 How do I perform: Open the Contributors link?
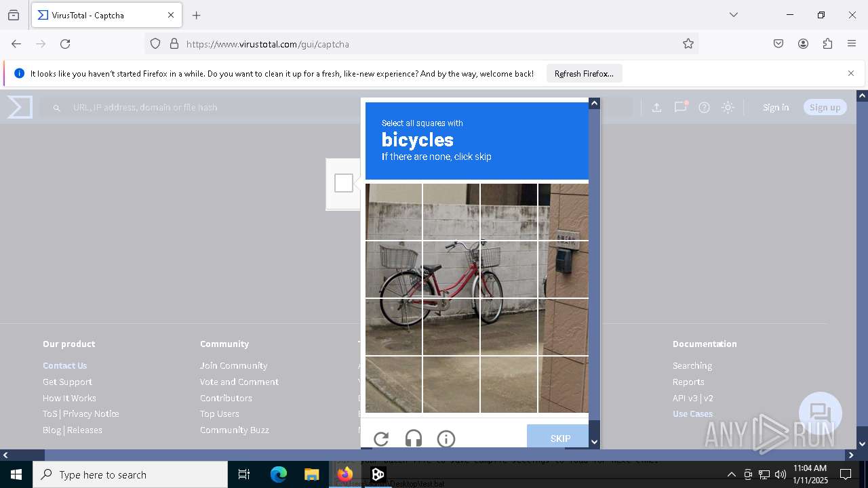(226, 398)
